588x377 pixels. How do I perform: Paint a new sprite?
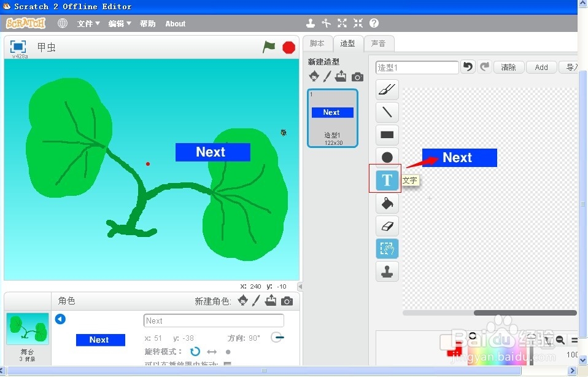256,300
